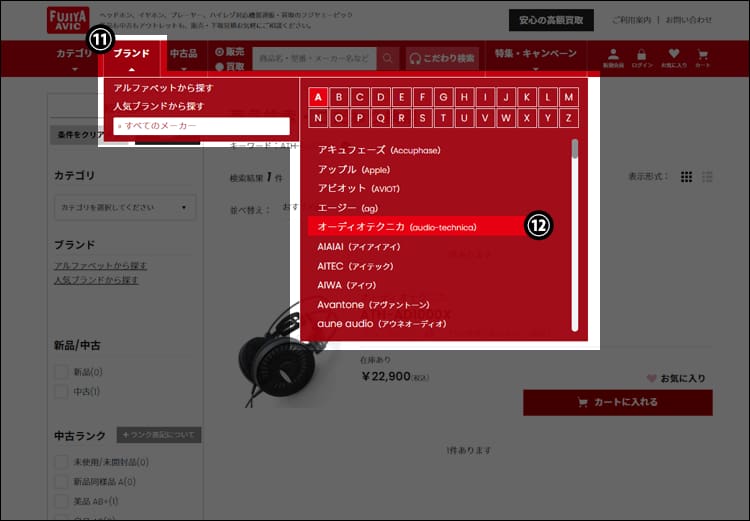Expand the 中古品 navigation menu
Image resolution: width=750 pixels, height=521 pixels.
click(x=184, y=59)
